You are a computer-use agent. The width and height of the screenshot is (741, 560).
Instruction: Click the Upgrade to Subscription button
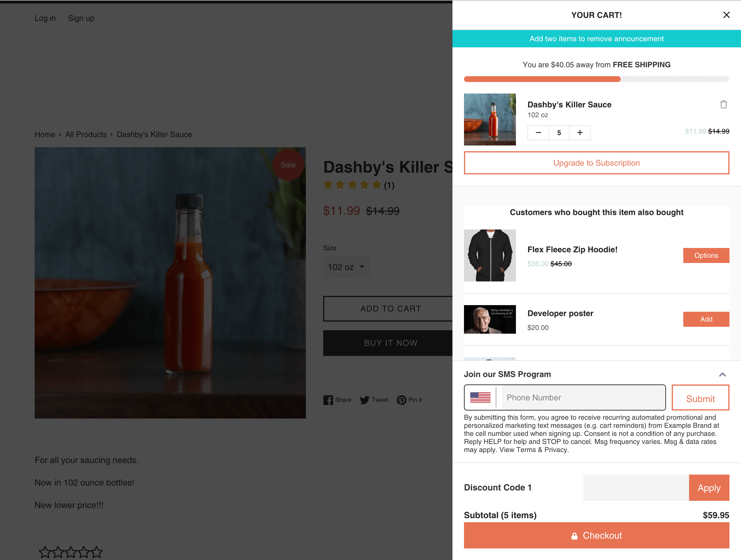596,163
